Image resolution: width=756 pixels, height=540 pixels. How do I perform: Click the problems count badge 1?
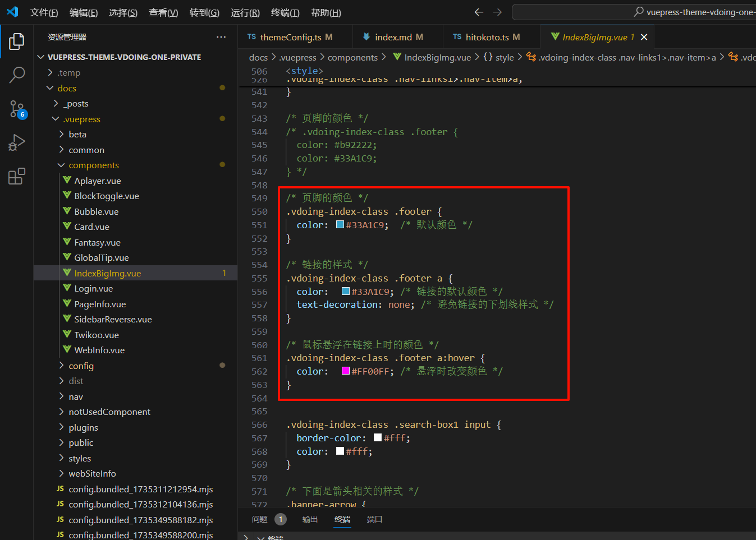[x=281, y=519]
